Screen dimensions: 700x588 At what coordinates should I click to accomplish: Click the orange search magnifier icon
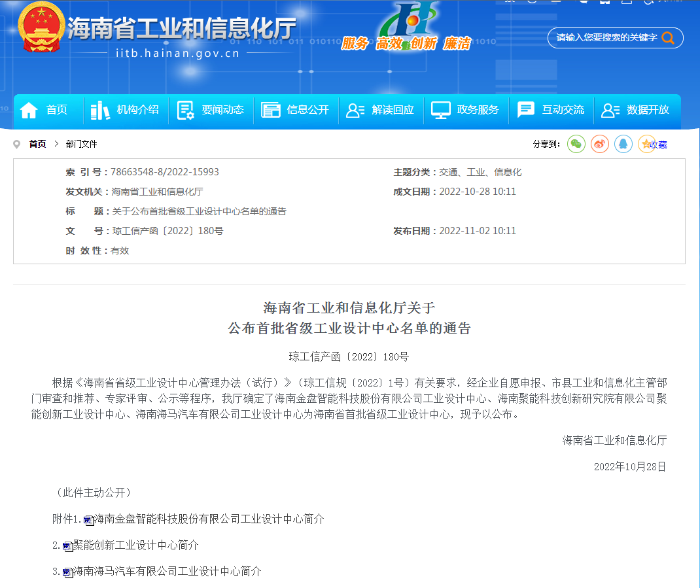pyautogui.click(x=668, y=38)
